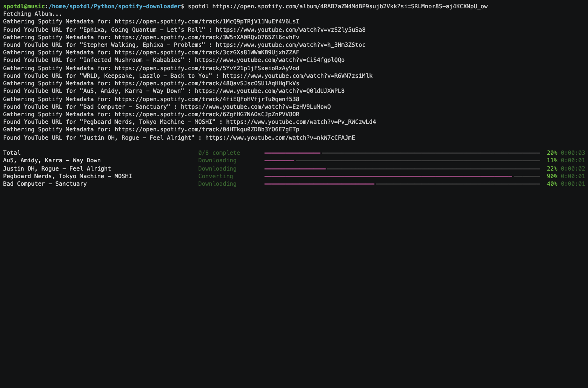This screenshot has height=388, width=588.
Task: Click the Total progress bar
Action: [x=402, y=153]
